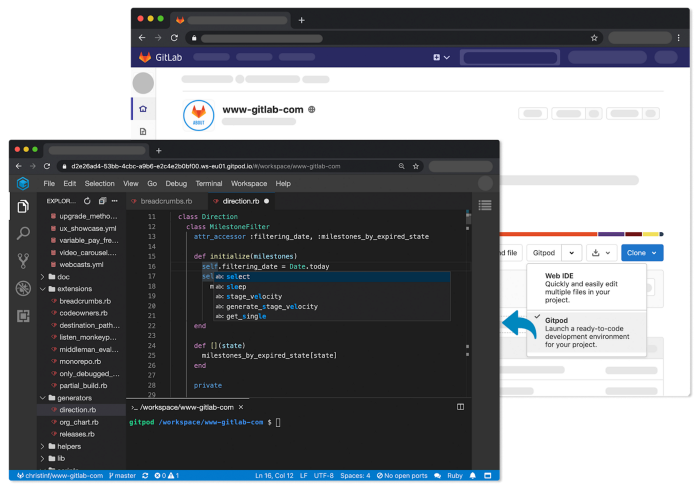Click the repository languages color bar
This screenshot has height=488, width=700.
(581, 234)
